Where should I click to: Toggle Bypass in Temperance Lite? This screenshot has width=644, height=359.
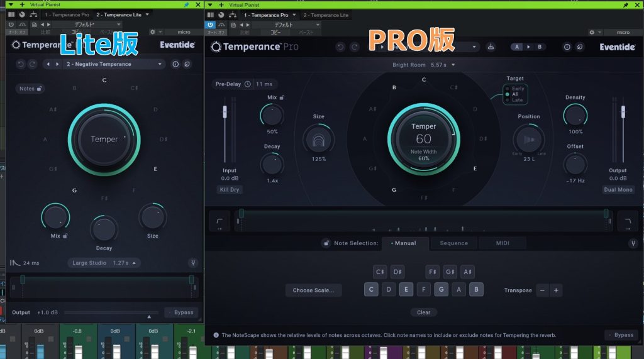click(x=181, y=312)
